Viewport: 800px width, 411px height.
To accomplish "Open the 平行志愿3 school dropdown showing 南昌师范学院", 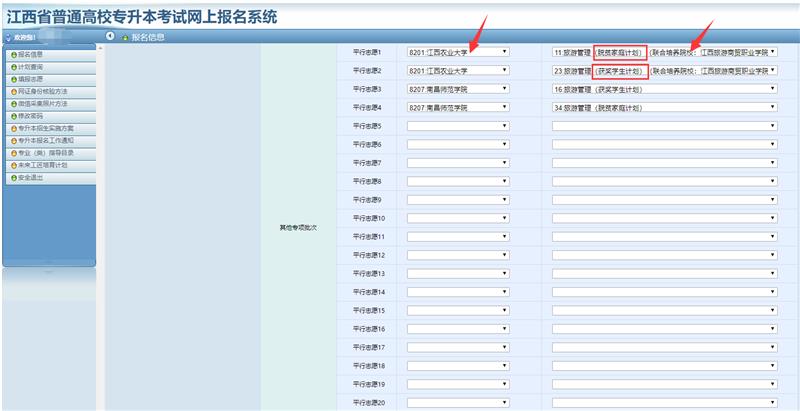I will 458,89.
